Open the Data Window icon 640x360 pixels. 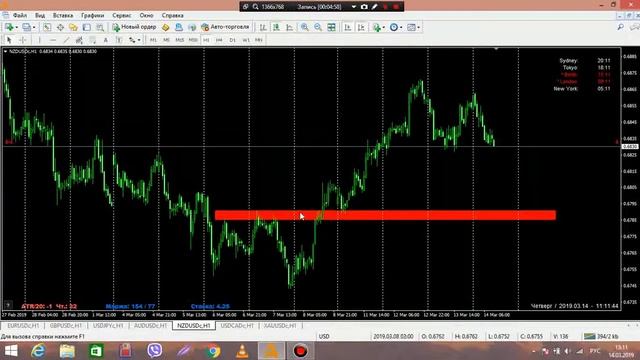coord(60,27)
